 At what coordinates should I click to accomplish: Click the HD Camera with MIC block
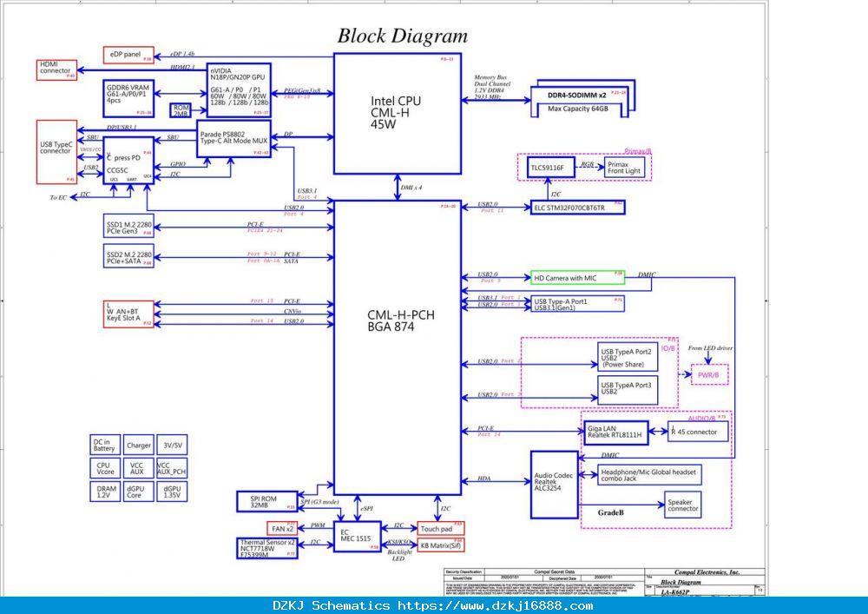(578, 278)
